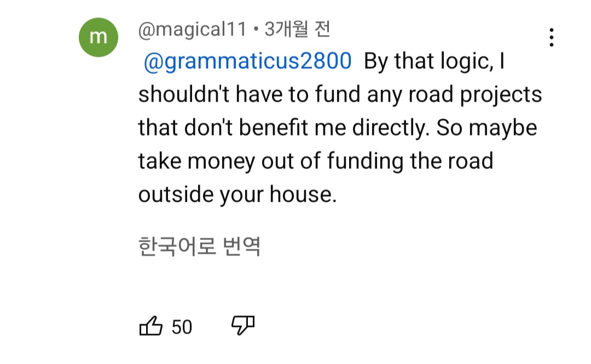Visit the @magical11 channel name
This screenshot has height=364, width=591.
(193, 30)
